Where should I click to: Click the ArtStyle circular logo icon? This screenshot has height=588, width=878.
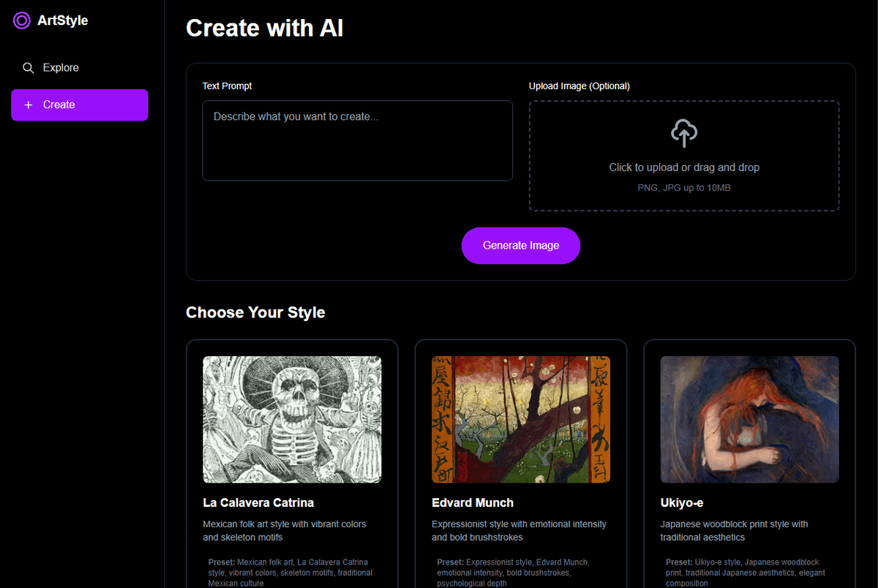click(x=22, y=20)
